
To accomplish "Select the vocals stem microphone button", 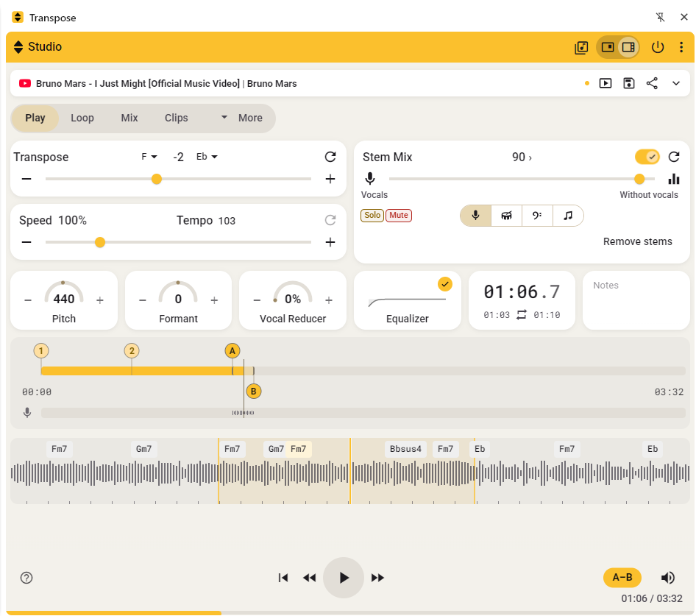I will point(475,216).
